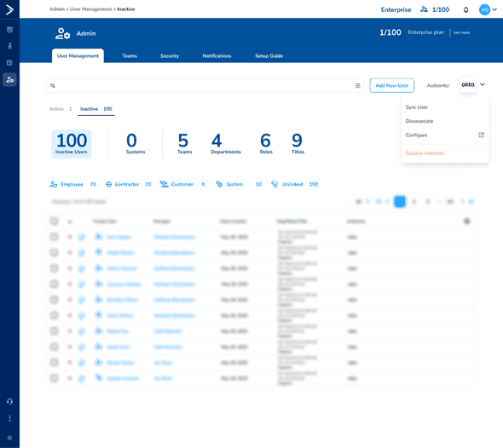Focus the user search input field

[x=205, y=85]
